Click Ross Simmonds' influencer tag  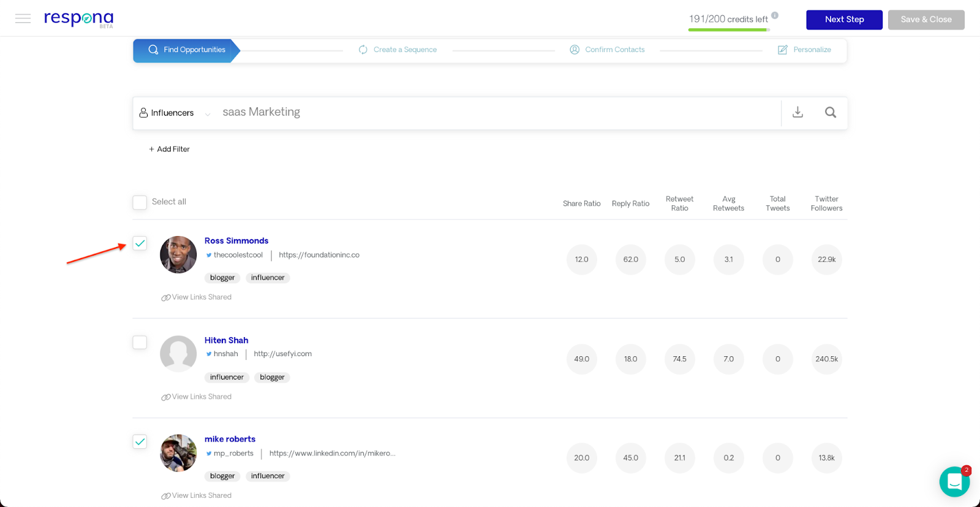pos(268,278)
